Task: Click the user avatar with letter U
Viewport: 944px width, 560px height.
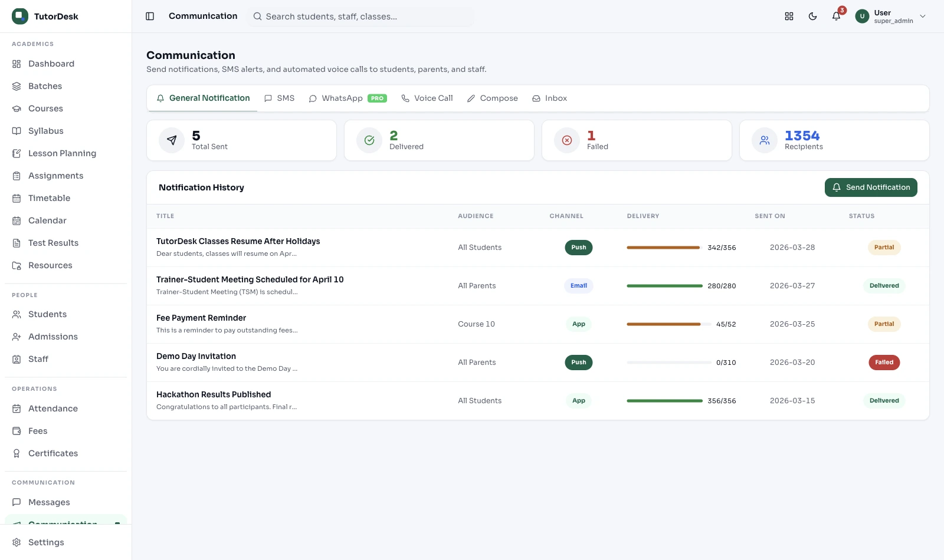Action: coord(862,17)
